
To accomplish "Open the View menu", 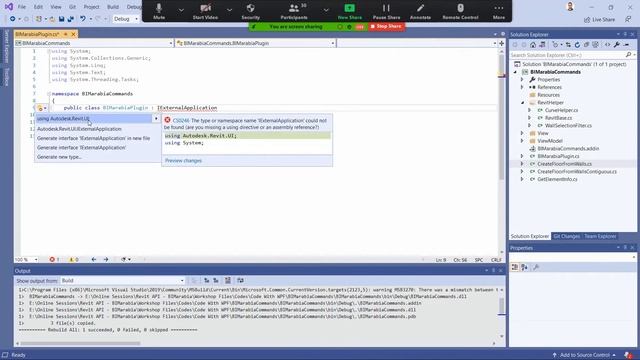I will pyautogui.click(x=56, y=7).
